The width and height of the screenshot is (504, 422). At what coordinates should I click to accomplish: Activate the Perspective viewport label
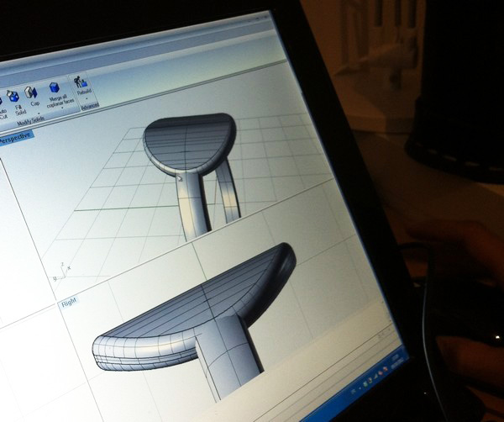15,139
